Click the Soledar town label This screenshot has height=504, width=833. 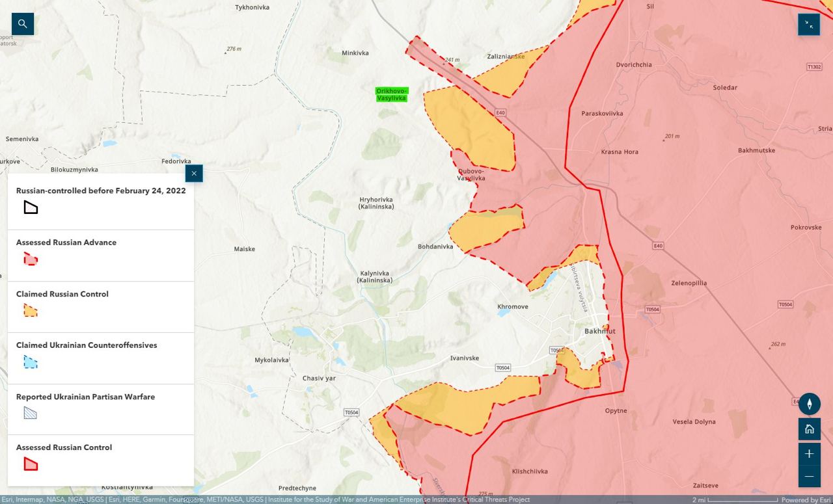[725, 88]
